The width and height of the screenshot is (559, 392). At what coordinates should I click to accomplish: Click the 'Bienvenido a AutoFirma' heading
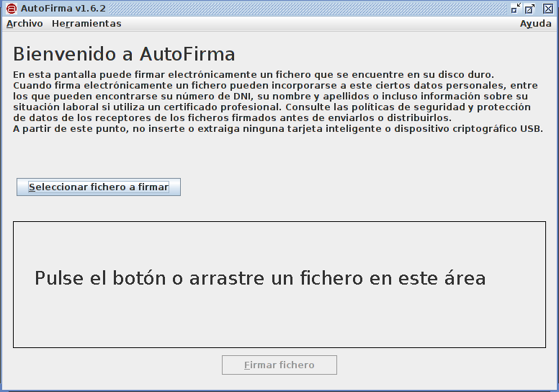pos(124,55)
